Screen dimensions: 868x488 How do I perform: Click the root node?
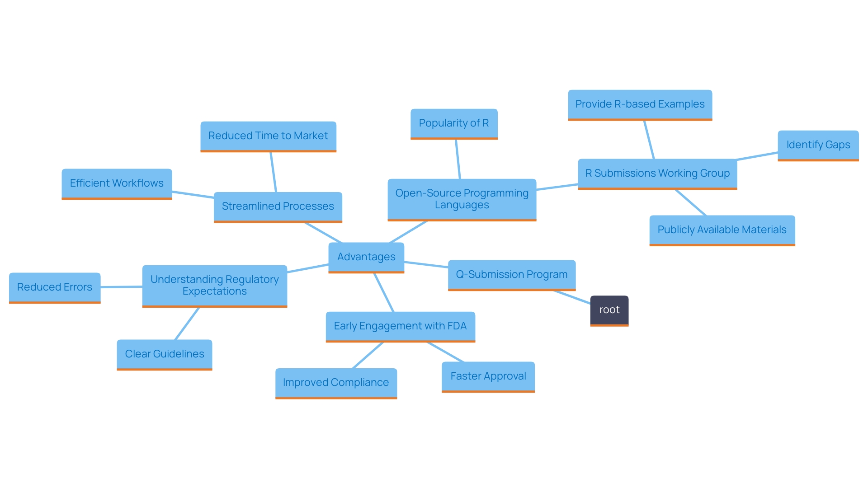609,308
